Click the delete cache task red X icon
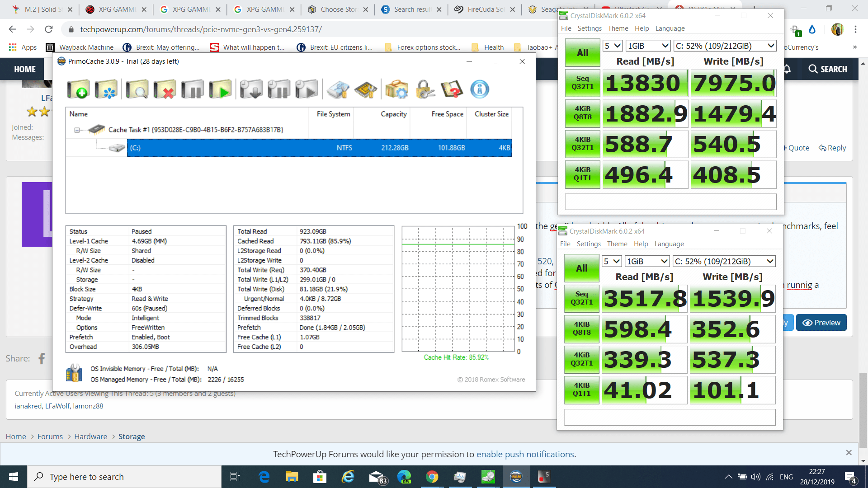This screenshot has width=868, height=488. click(165, 89)
